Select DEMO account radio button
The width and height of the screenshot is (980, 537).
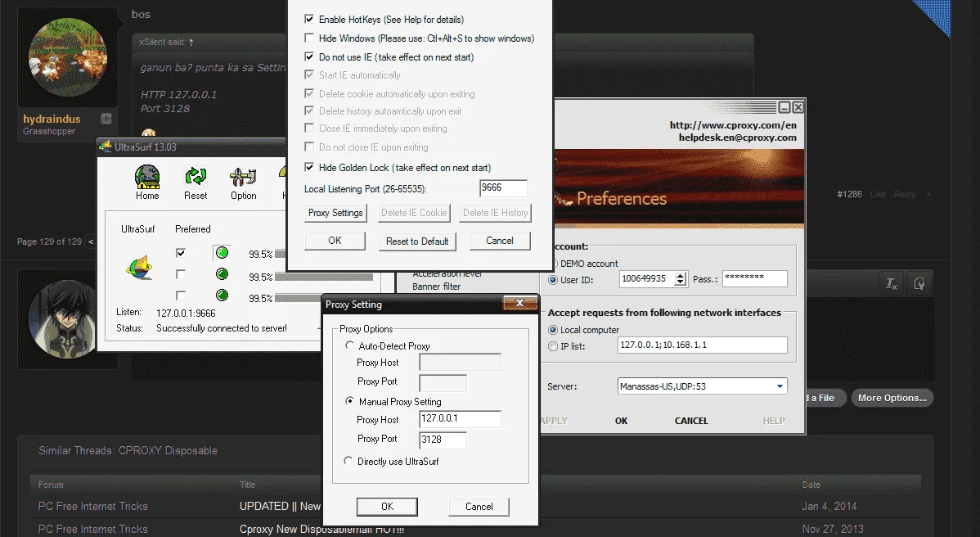point(553,264)
